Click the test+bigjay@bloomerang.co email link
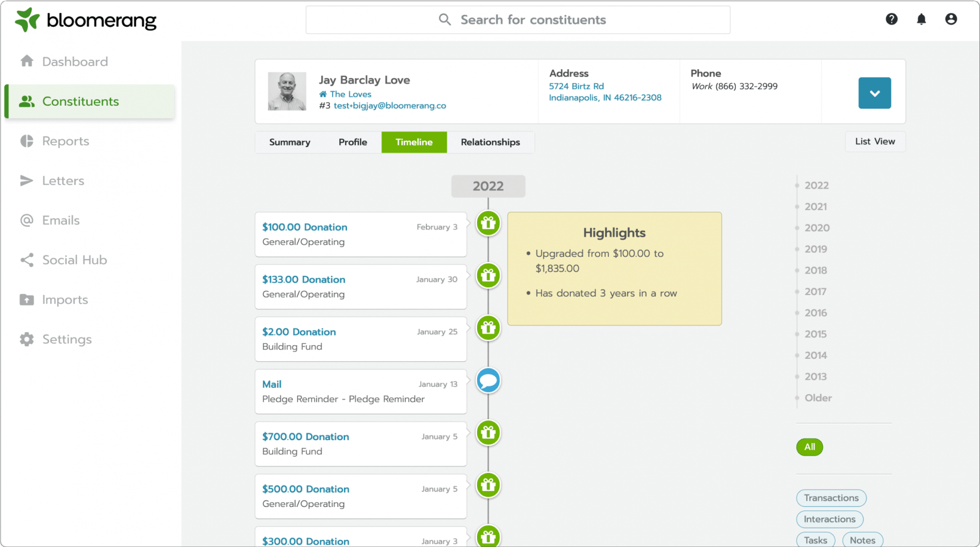The image size is (980, 547). (390, 106)
